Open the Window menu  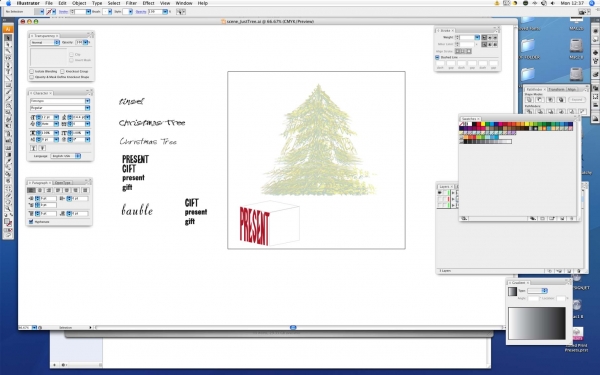click(x=184, y=3)
